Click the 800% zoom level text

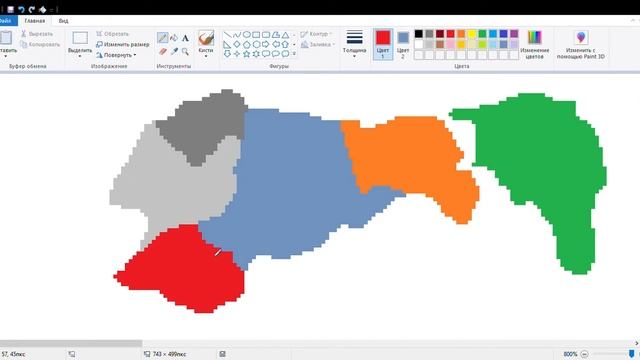coord(570,354)
